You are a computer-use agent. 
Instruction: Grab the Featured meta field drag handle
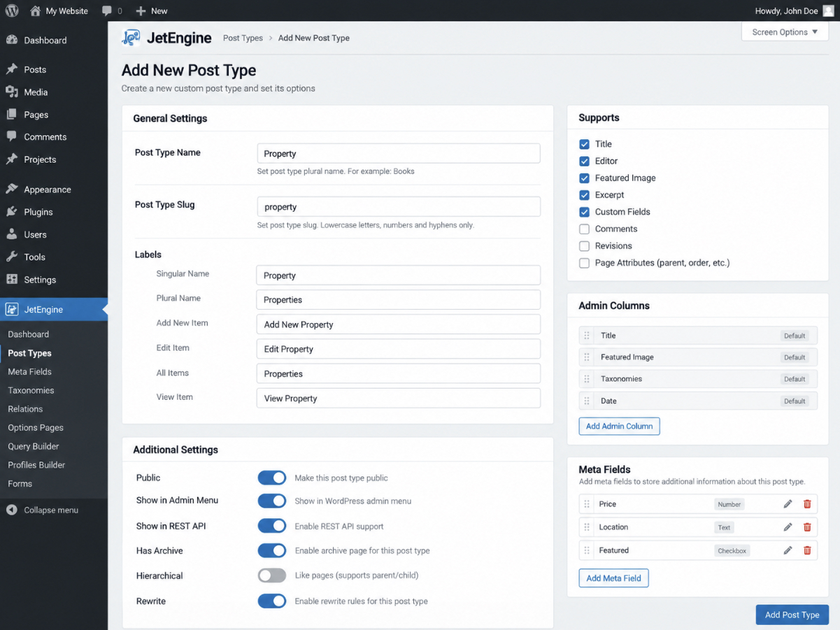tap(587, 550)
